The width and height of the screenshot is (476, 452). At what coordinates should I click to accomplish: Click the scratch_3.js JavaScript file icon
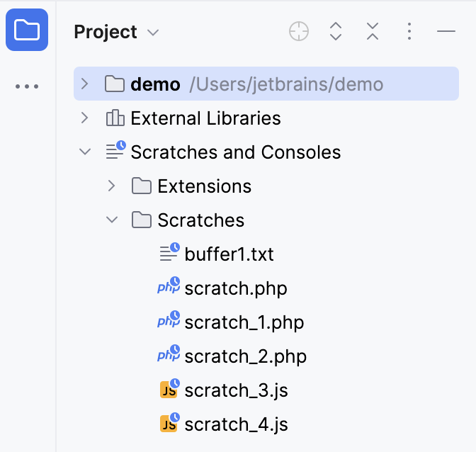[x=169, y=390]
